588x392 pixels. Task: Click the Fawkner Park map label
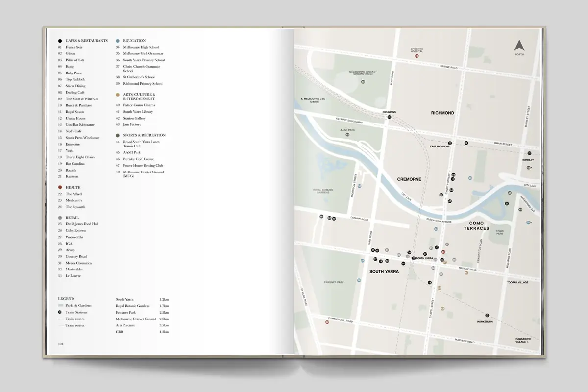click(x=334, y=282)
